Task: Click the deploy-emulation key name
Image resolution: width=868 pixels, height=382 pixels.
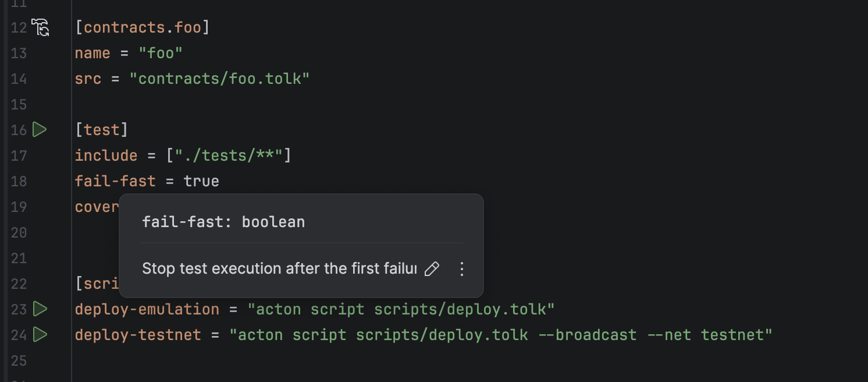Action: coord(147,309)
